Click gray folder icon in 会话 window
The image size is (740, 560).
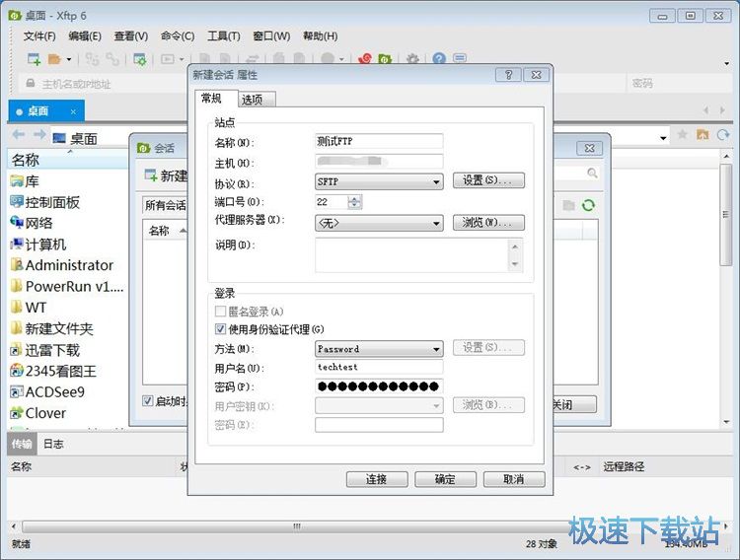(568, 205)
